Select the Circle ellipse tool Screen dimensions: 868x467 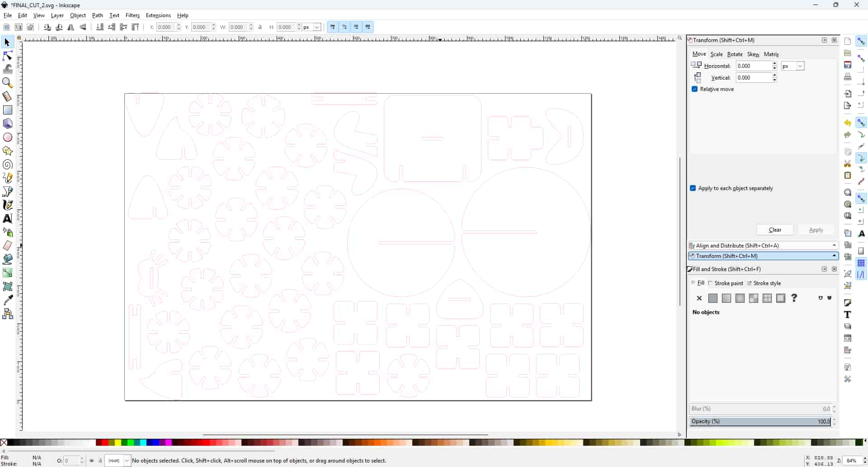click(8, 138)
